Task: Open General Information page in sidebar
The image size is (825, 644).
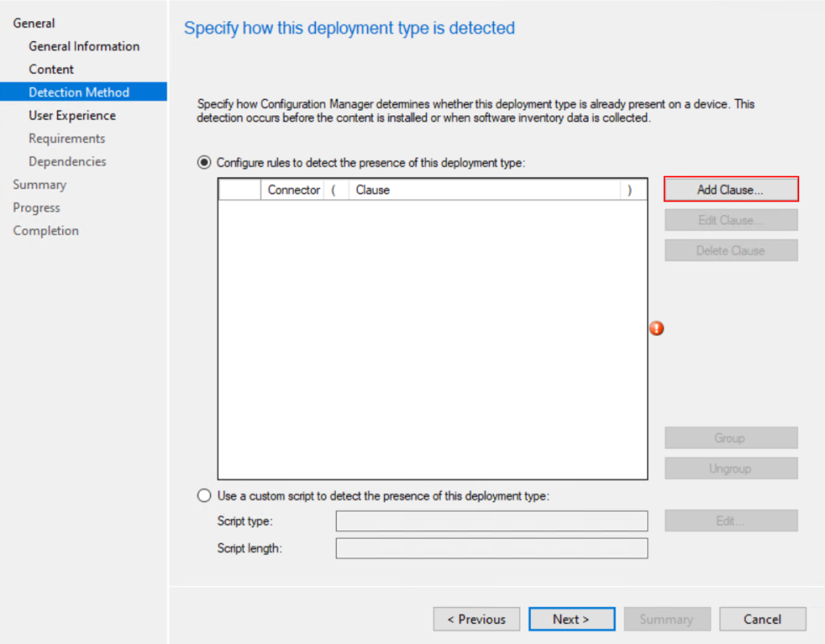Action: 84,46
